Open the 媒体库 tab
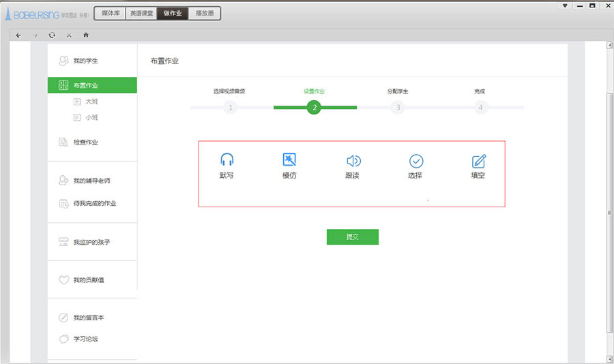 click(x=111, y=14)
